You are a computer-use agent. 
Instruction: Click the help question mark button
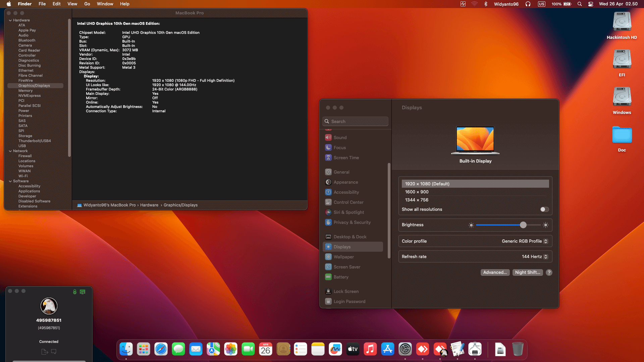pyautogui.click(x=549, y=273)
